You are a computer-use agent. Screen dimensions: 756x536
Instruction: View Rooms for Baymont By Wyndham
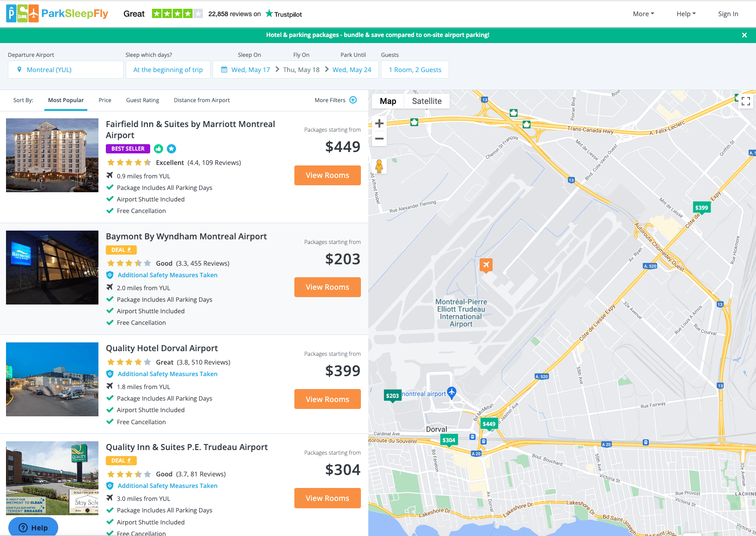(327, 287)
